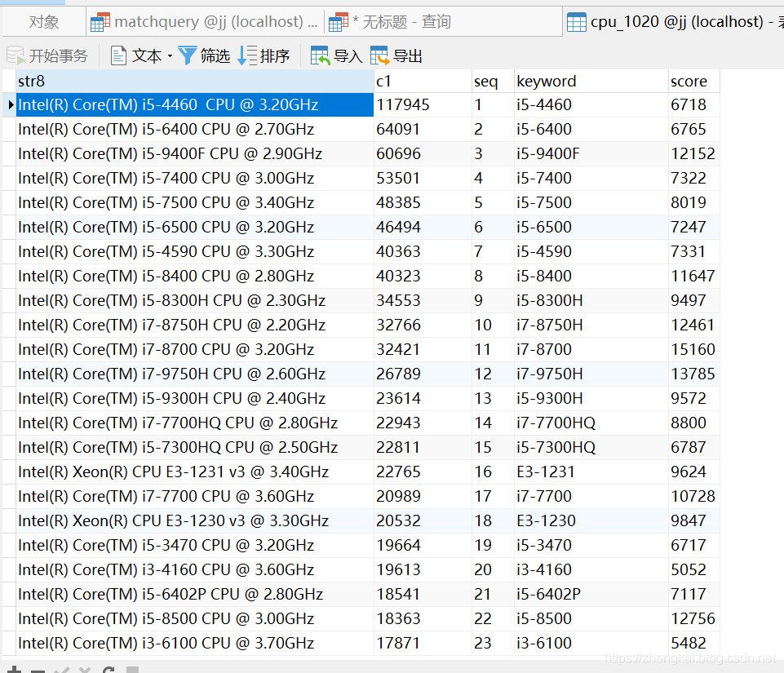Click the row header left of i5-3470 row
The width and height of the screenshot is (784, 673).
(x=10, y=546)
